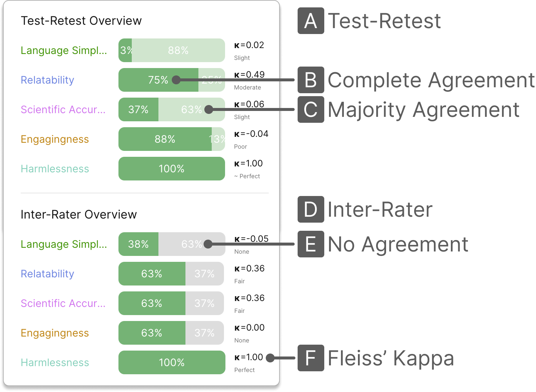Select Engagingness label in Test-Retest Overview
536x392 pixels.
[55, 139]
